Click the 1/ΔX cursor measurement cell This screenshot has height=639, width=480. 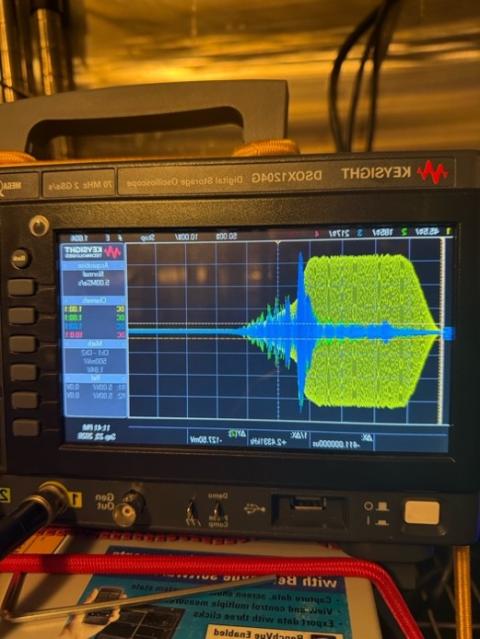278,439
